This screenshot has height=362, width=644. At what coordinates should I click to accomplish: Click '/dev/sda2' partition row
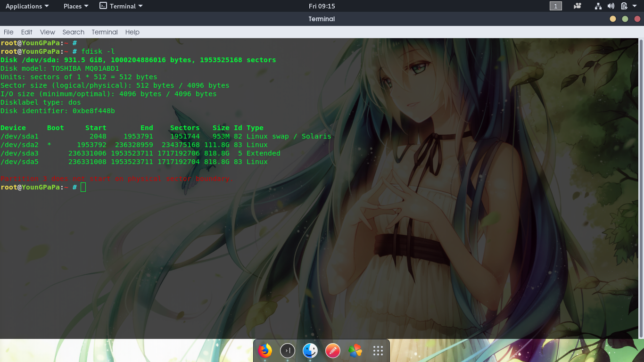point(134,145)
